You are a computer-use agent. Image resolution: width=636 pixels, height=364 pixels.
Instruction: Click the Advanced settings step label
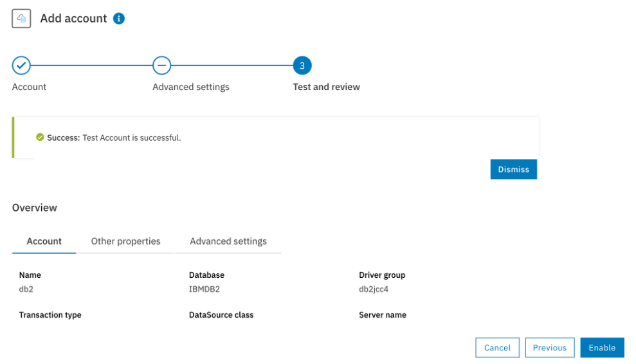tap(191, 87)
